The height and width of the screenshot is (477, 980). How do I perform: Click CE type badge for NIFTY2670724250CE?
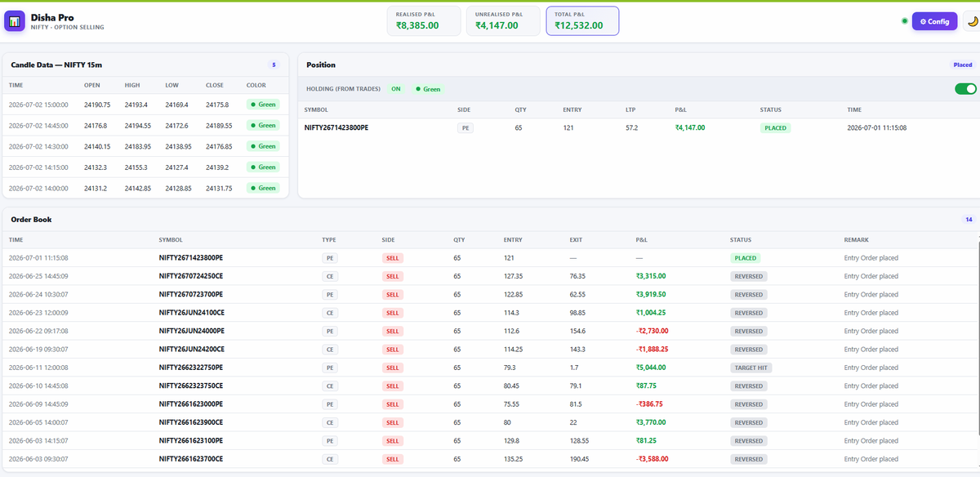point(330,276)
